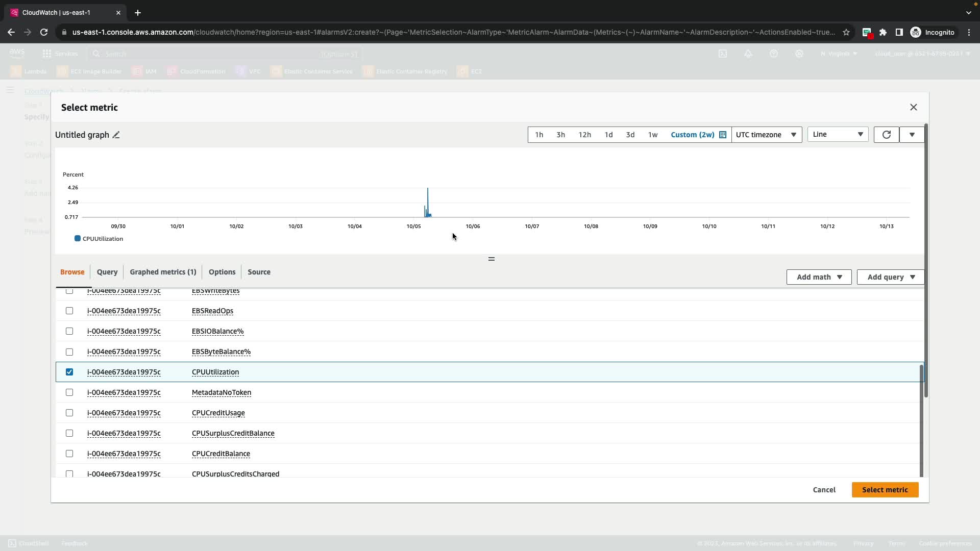This screenshot has width=980, height=551.
Task: Open a new browser tab
Action: (138, 13)
